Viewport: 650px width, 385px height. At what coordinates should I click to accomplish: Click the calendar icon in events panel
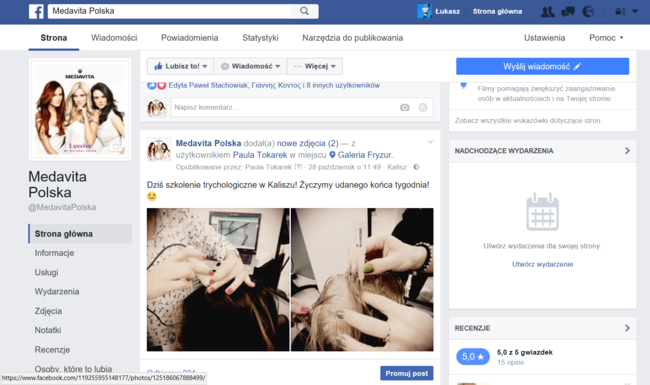[x=542, y=211]
